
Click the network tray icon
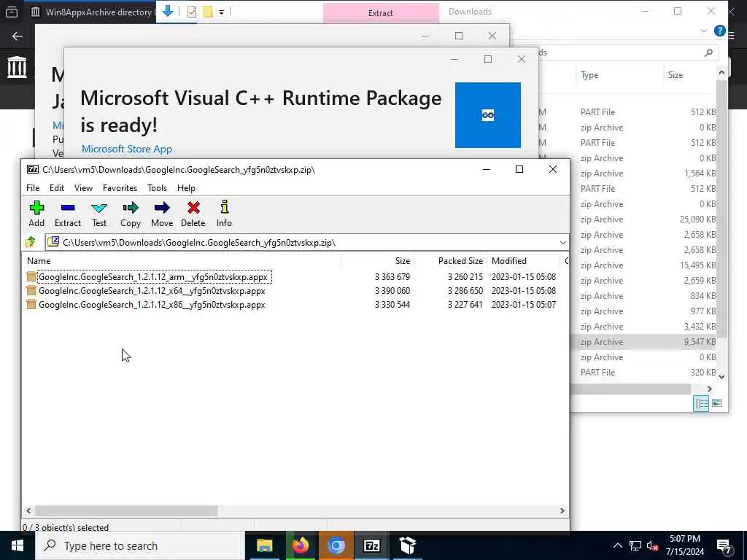pos(635,545)
